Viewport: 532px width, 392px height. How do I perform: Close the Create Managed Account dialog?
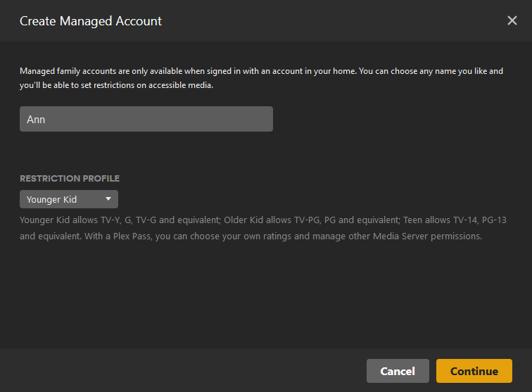pyautogui.click(x=512, y=20)
